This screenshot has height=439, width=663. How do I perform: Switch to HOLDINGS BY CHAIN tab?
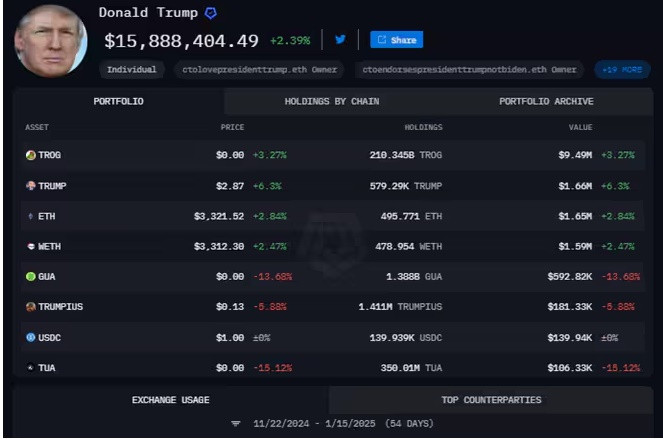pos(332,102)
